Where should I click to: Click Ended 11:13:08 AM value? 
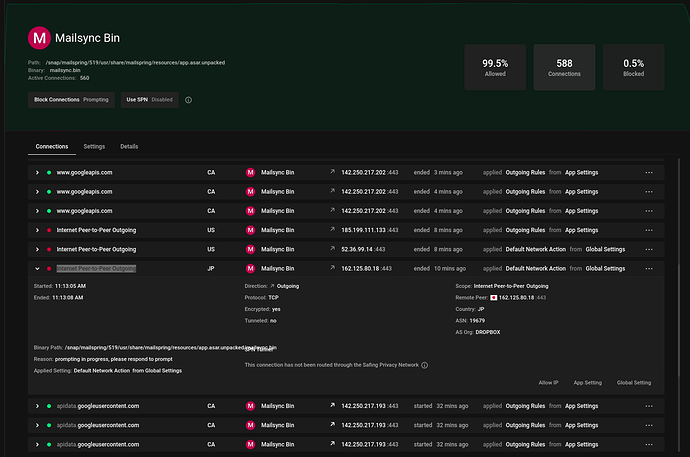click(68, 297)
